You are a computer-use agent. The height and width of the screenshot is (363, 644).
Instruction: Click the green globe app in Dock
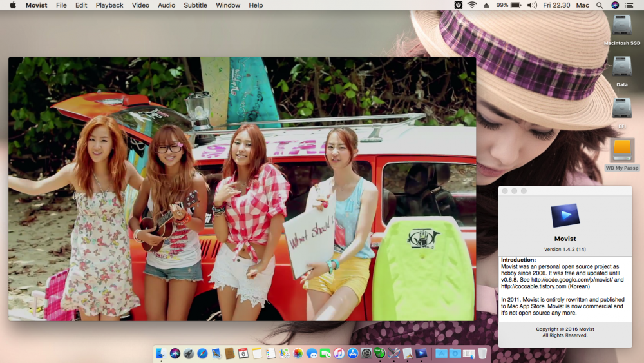380,353
